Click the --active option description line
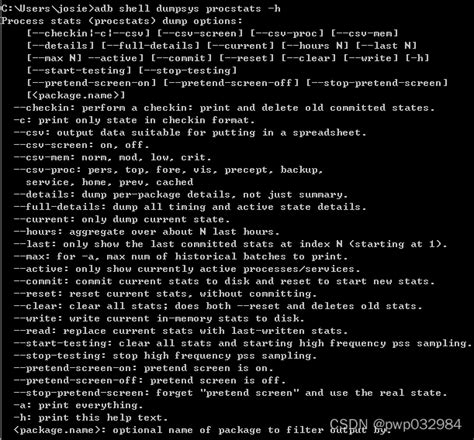This screenshot has height=440, width=474. [187, 269]
